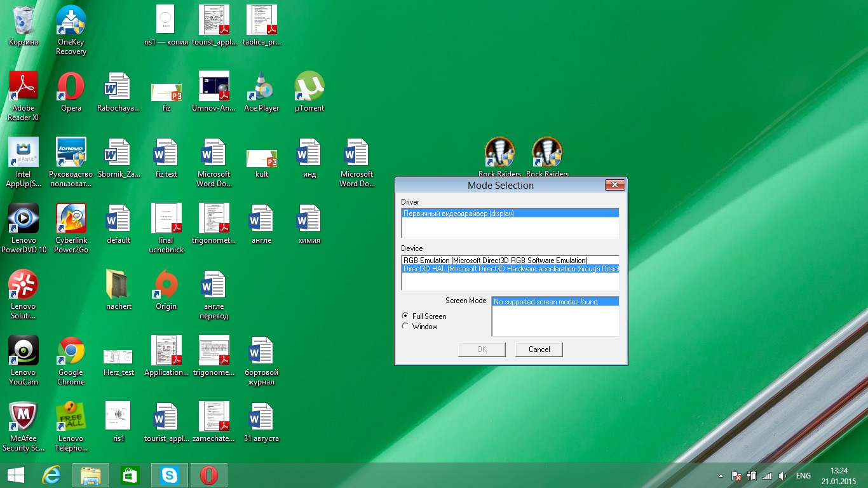The width and height of the screenshot is (868, 488).
Task: Select the kult PowerPoint file
Action: [262, 163]
